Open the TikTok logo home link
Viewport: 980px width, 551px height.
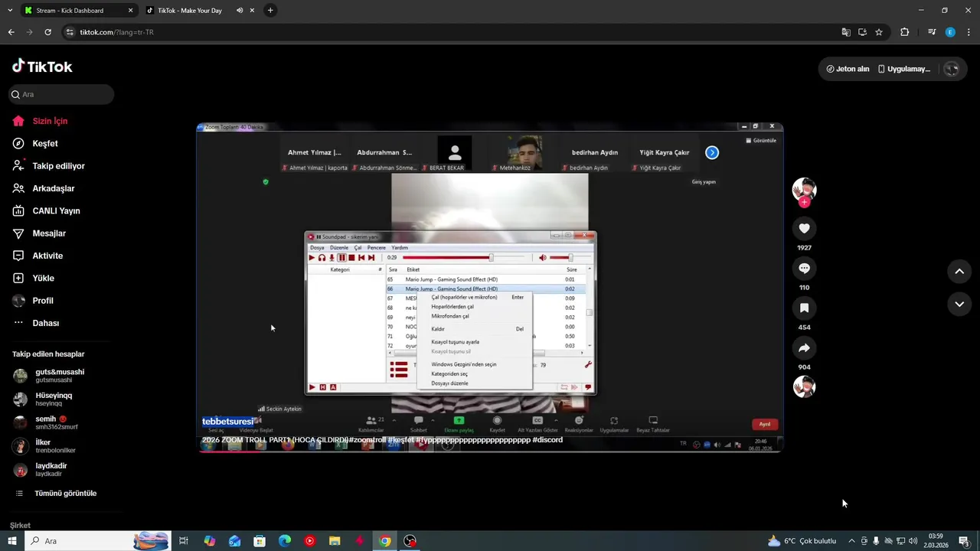coord(42,67)
